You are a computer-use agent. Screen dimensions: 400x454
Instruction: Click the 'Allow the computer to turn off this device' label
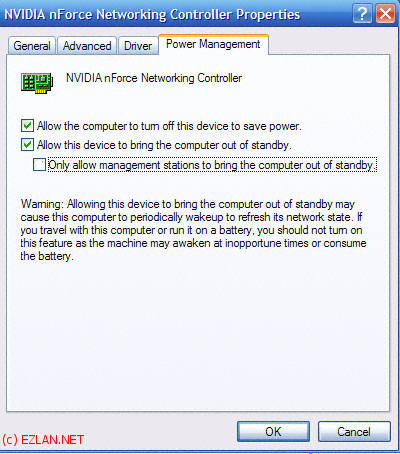(x=169, y=126)
